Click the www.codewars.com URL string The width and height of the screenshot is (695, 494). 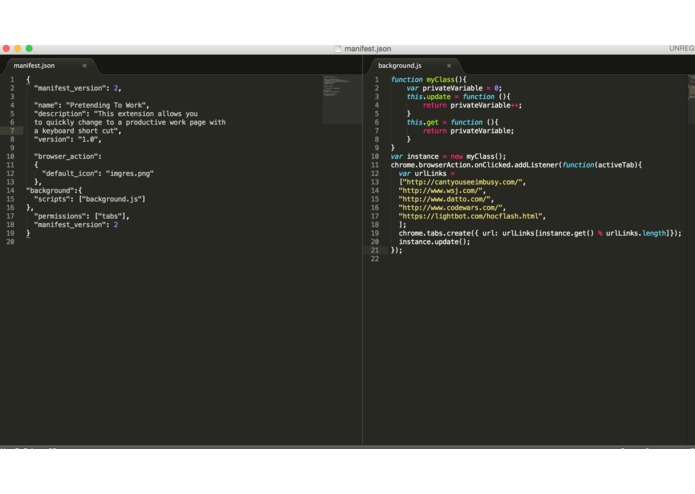(450, 208)
